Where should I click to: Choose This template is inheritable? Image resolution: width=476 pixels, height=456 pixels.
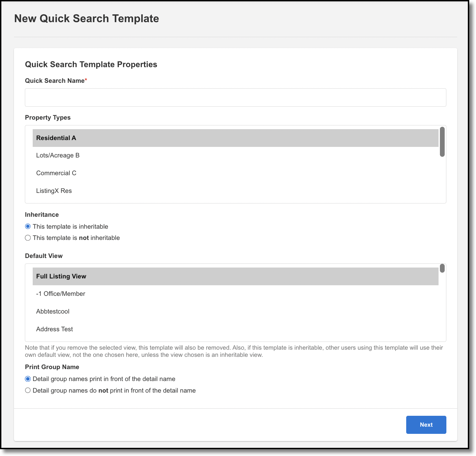[x=28, y=227]
